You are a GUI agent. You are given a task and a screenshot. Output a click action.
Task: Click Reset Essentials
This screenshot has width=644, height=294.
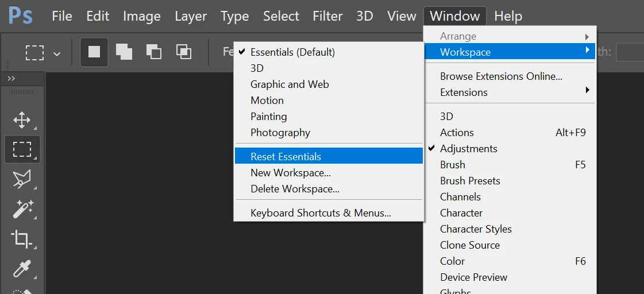coord(329,156)
